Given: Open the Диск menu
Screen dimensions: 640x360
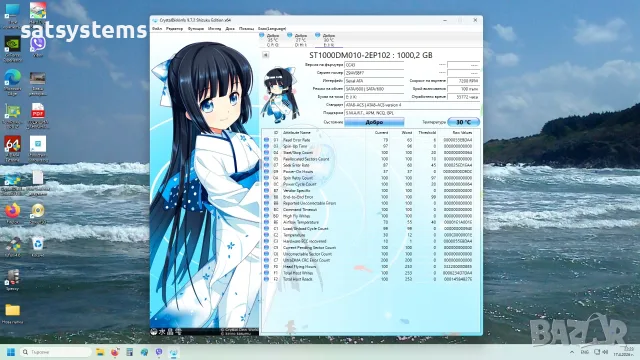Looking at the screenshot, I should click(230, 29).
